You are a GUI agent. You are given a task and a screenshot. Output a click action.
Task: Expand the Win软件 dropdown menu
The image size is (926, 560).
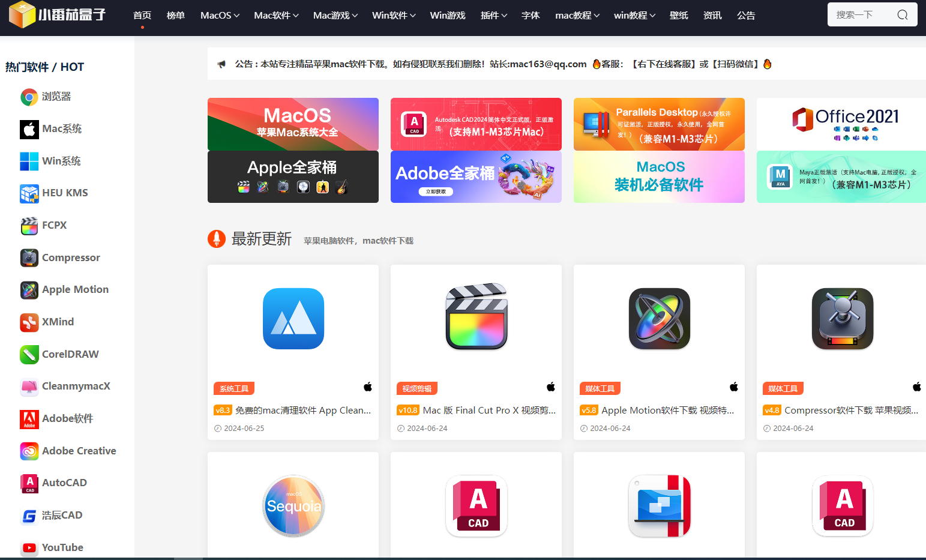coord(394,16)
